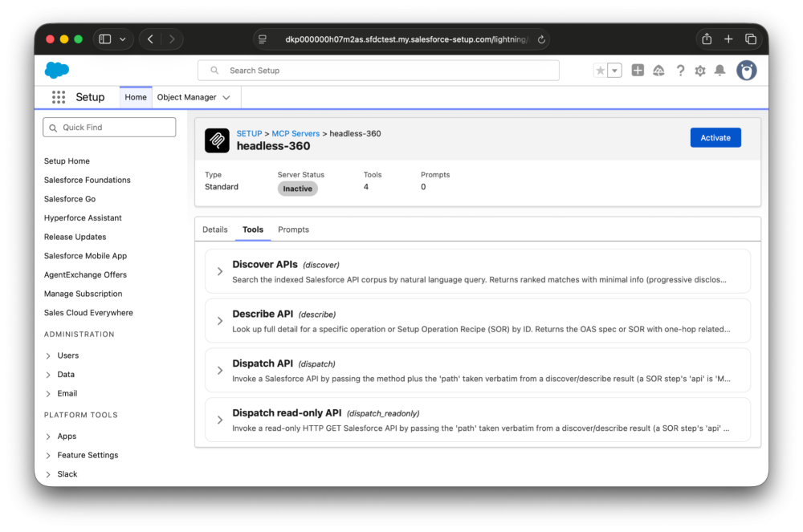This screenshot has height=532, width=803.
Task: Open the user profile avatar
Action: coord(747,71)
